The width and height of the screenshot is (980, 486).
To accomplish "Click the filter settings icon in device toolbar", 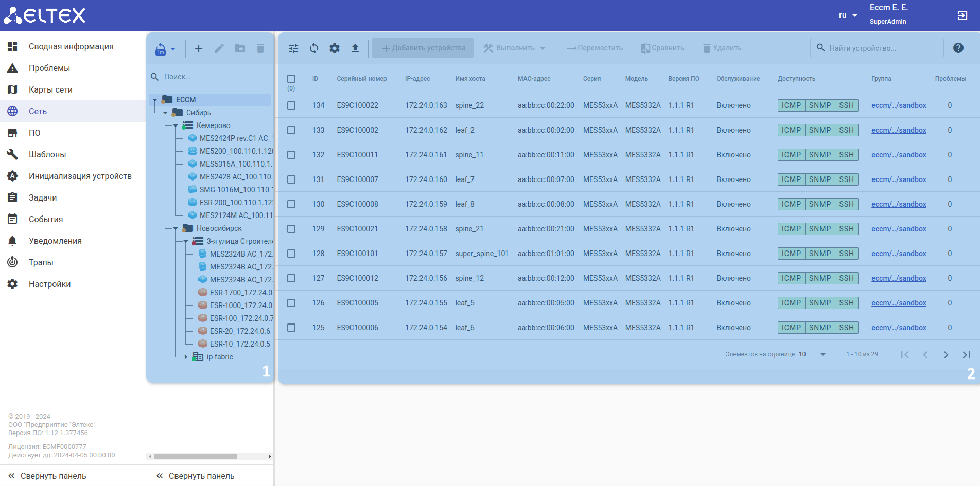I will click(293, 48).
